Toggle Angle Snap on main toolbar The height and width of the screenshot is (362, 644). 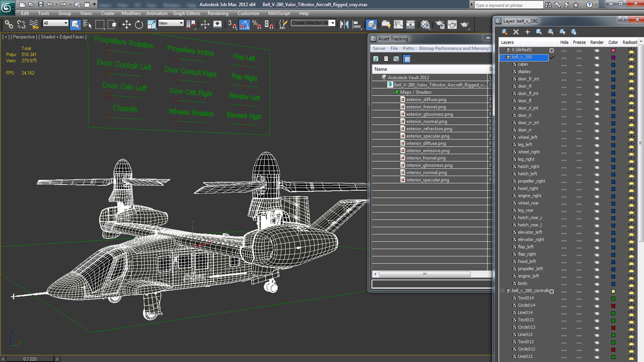[x=245, y=24]
